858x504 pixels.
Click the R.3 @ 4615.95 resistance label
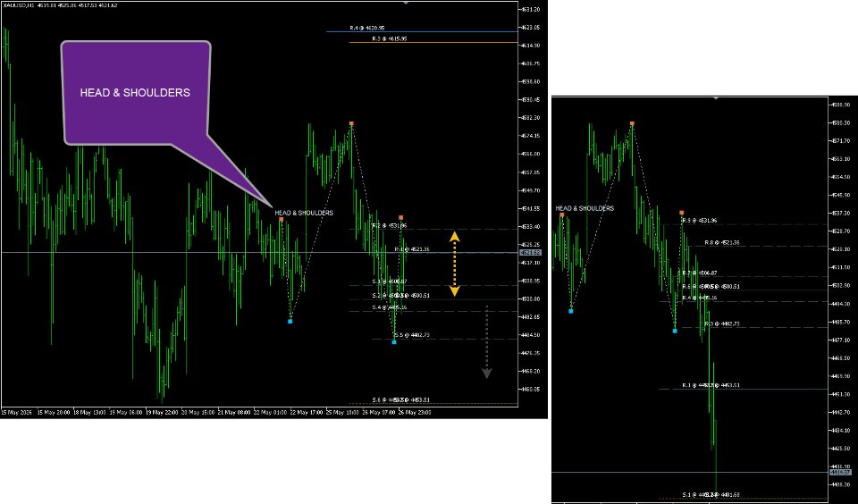coord(389,38)
